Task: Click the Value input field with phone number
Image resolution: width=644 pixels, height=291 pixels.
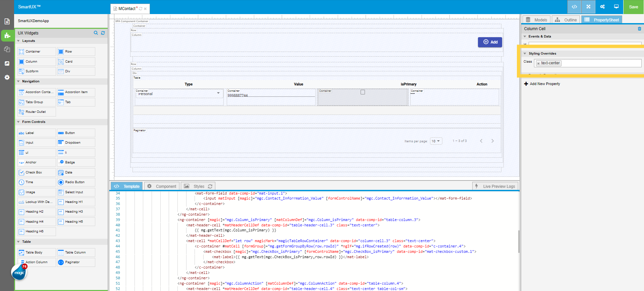Action: pyautogui.click(x=270, y=95)
